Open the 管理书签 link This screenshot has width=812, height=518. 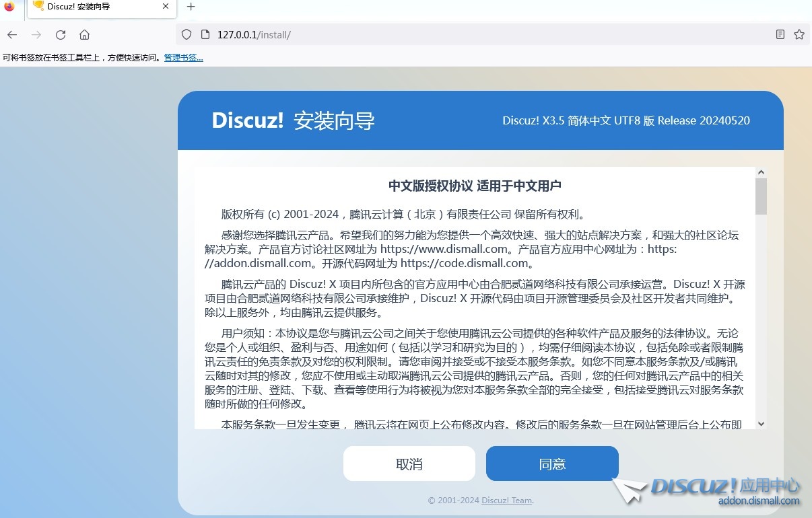tap(183, 58)
